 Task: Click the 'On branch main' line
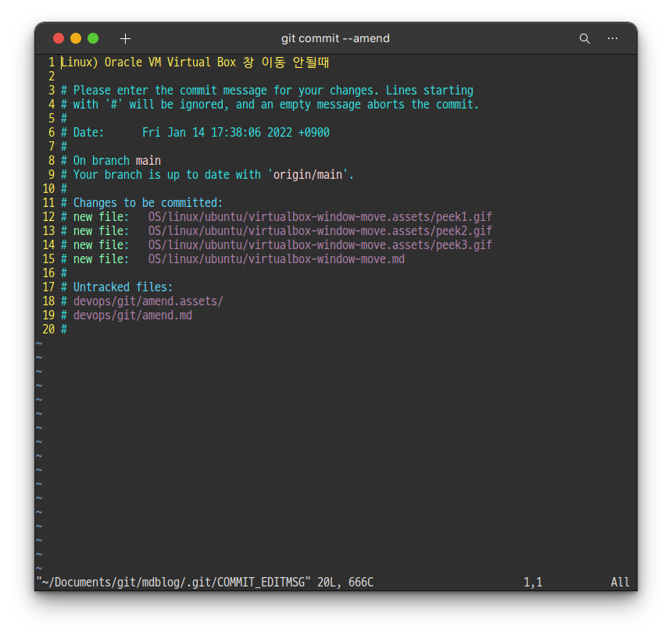point(111,161)
